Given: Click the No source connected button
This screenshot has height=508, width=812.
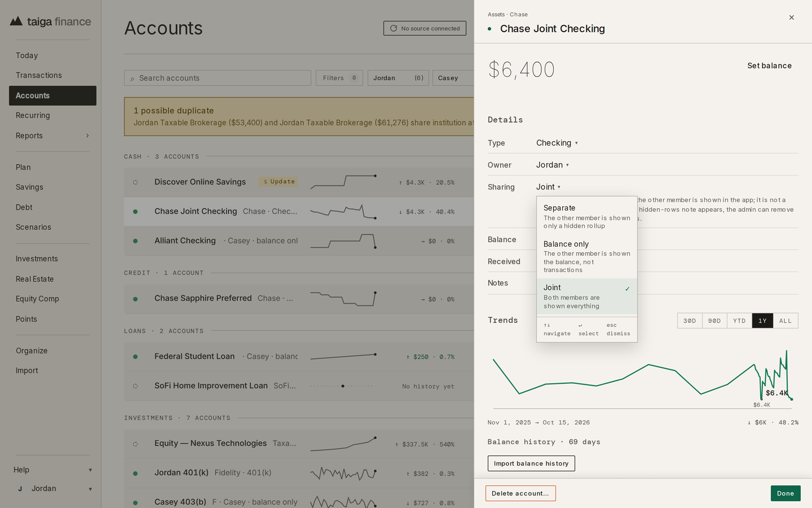Looking at the screenshot, I should click(x=425, y=28).
